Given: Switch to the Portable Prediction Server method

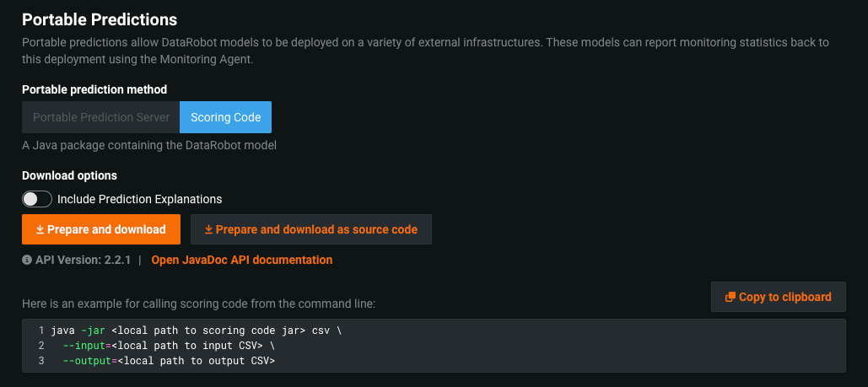Looking at the screenshot, I should [101, 118].
